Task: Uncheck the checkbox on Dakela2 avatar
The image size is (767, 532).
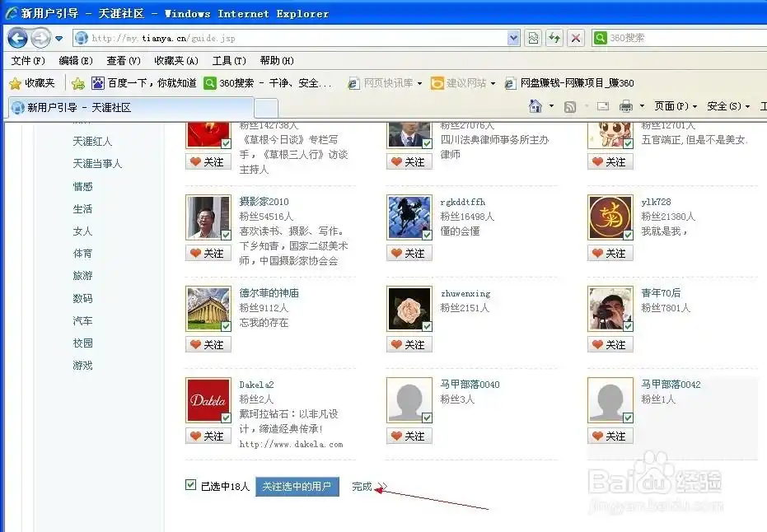Action: 226,418
